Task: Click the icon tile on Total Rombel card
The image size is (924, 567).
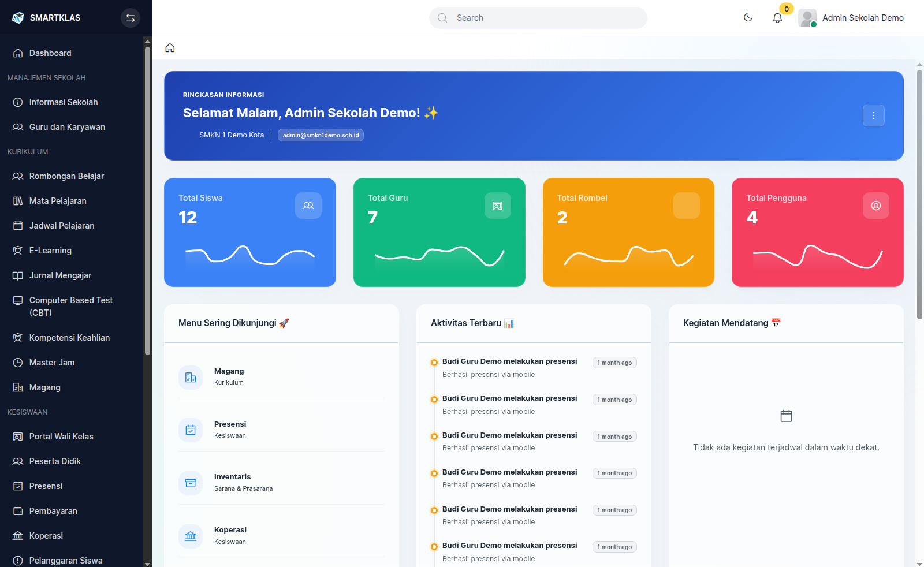Action: (x=687, y=206)
